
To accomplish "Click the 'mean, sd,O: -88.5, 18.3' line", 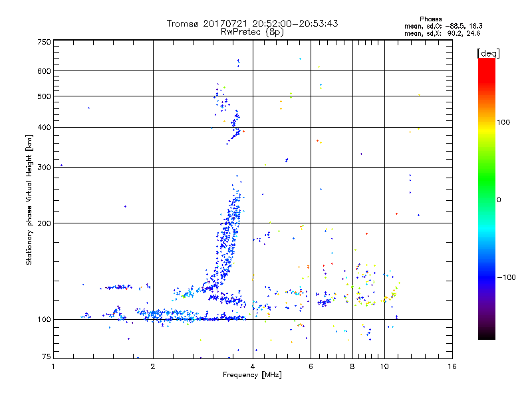I will (443, 26).
